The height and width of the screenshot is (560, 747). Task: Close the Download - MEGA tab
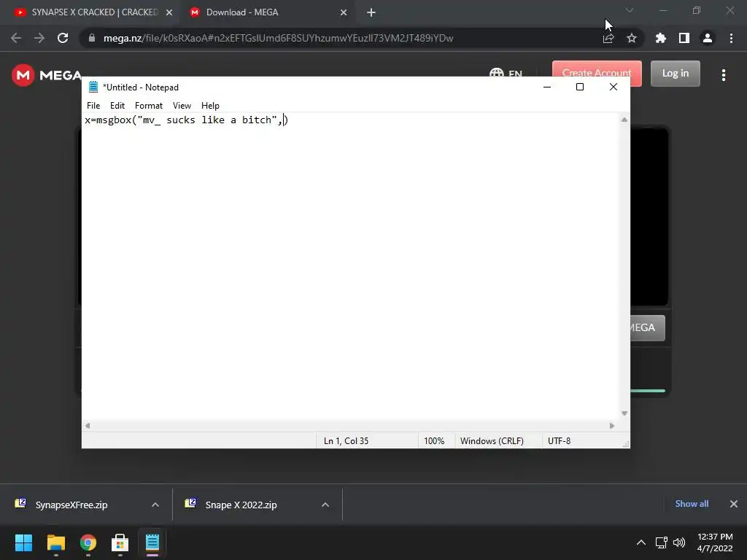coord(344,12)
